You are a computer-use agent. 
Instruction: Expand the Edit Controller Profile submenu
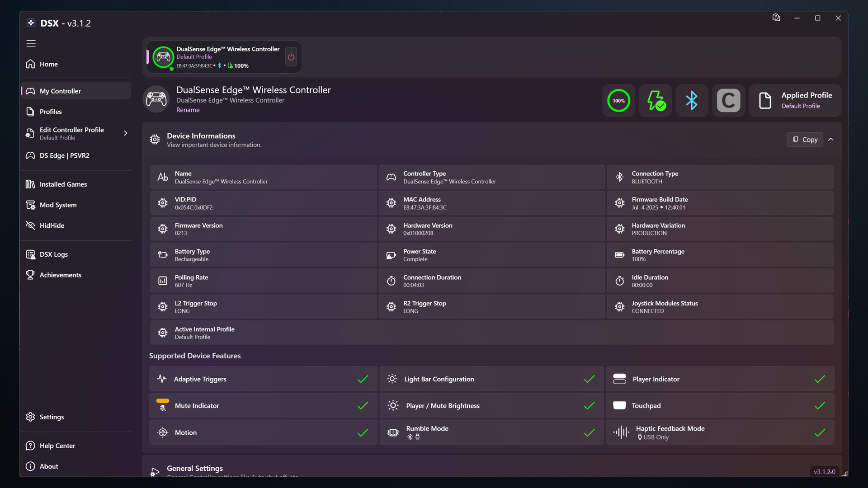click(x=125, y=133)
